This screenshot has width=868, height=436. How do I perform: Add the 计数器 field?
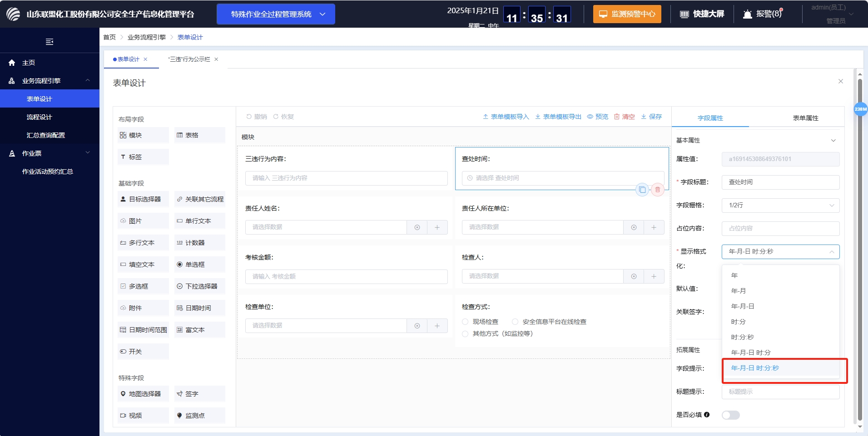(x=199, y=243)
